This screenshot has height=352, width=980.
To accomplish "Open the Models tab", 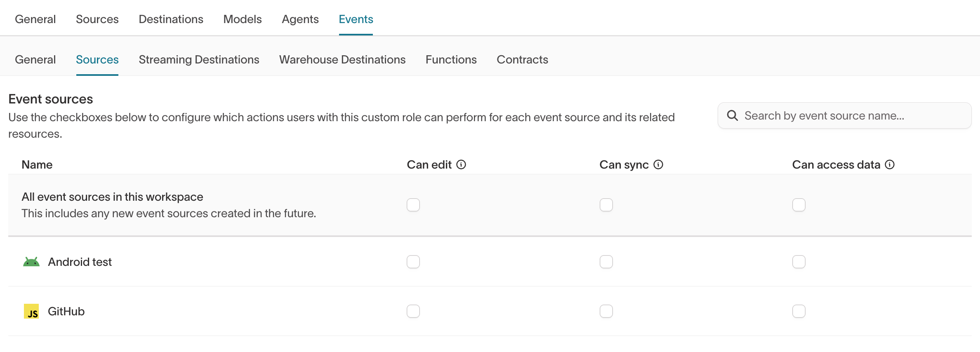I will point(243,19).
